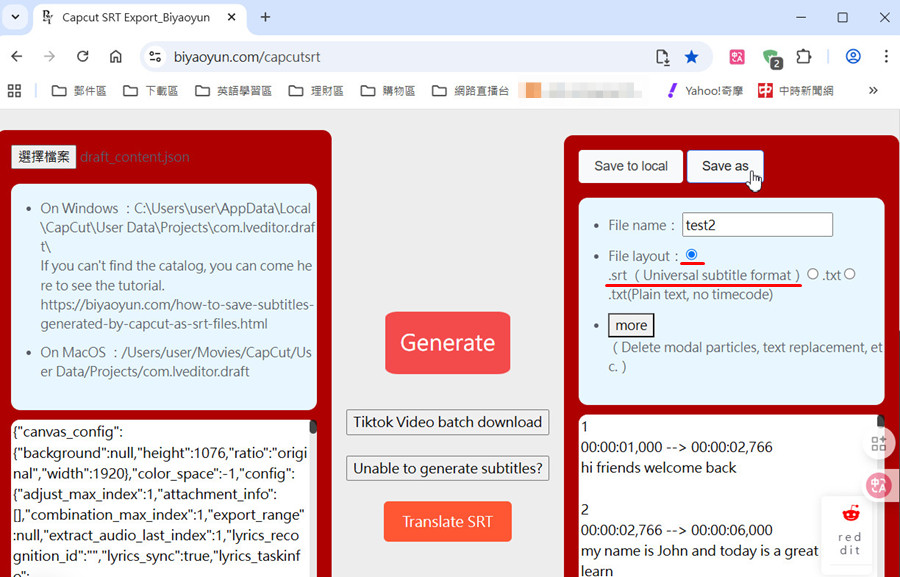900x577 pixels.
Task: Click the Save to local button
Action: [x=630, y=166]
